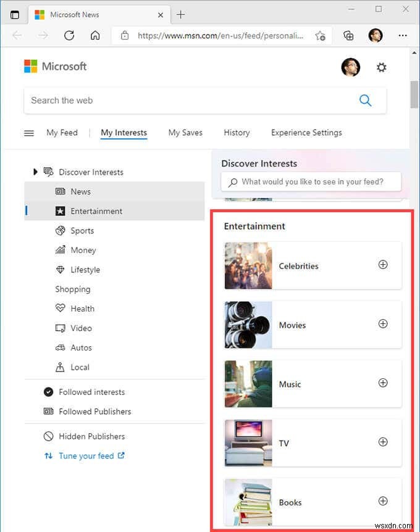Select the Money category icon
The image size is (420, 532).
coord(60,250)
